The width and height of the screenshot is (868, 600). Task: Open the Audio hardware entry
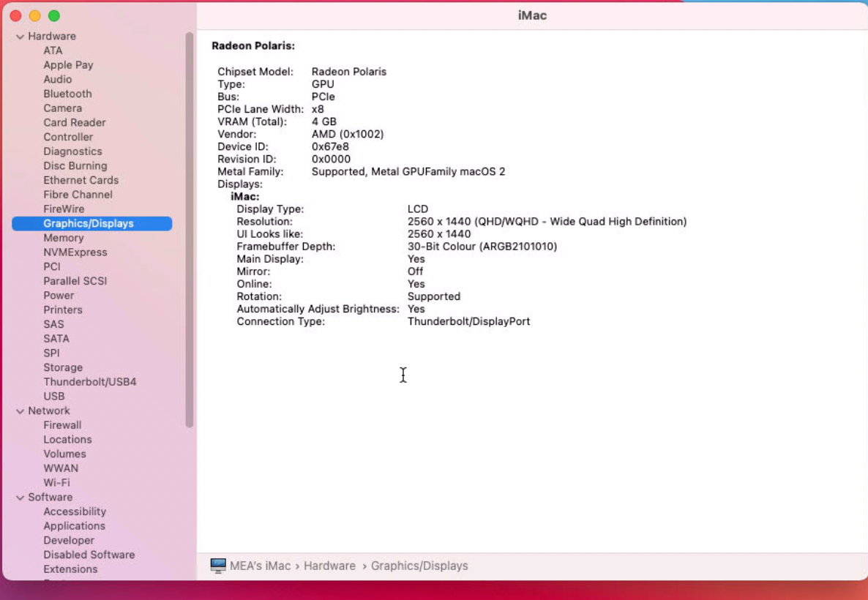pyautogui.click(x=58, y=79)
